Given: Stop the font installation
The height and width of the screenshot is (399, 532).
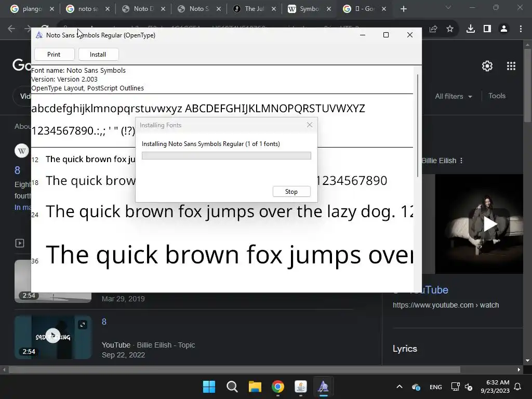Looking at the screenshot, I should point(291,191).
